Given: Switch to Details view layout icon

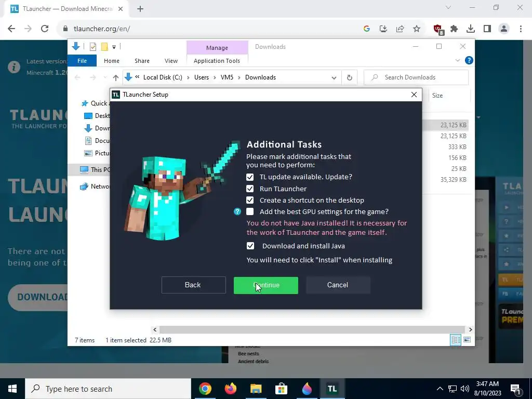Looking at the screenshot, I should point(456,340).
